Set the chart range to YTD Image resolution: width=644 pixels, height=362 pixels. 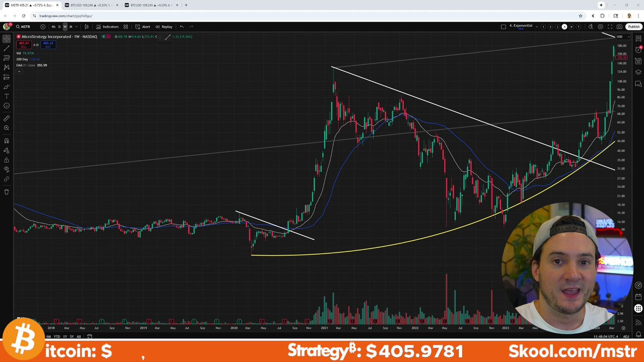tap(56, 336)
